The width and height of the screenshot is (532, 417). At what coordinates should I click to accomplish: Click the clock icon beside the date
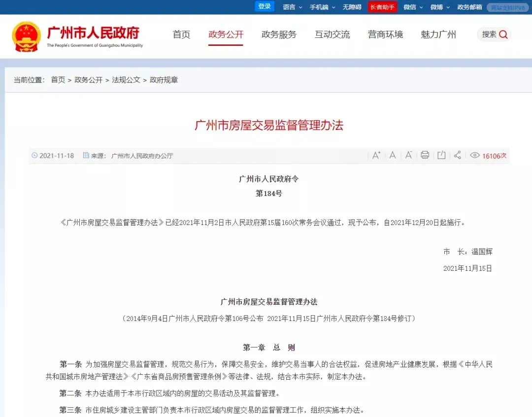[x=34, y=155]
